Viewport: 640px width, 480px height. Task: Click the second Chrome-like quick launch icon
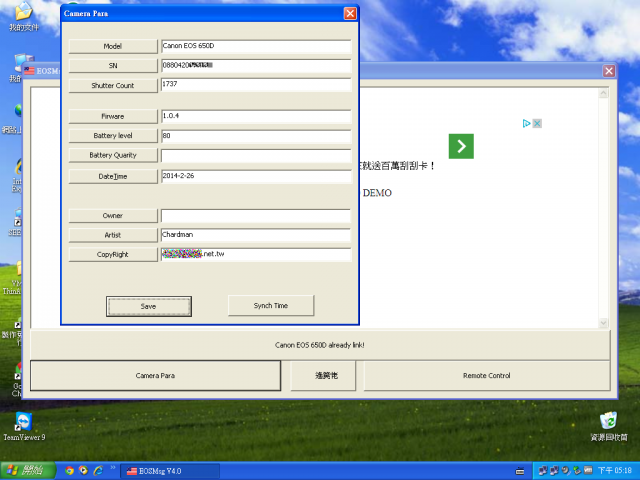tap(84, 470)
